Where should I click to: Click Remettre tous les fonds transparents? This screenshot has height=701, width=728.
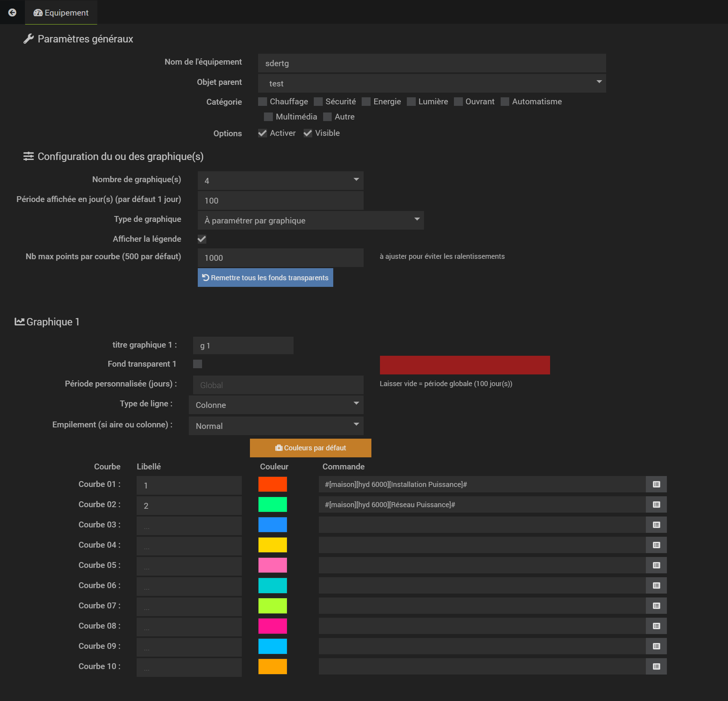[266, 278]
